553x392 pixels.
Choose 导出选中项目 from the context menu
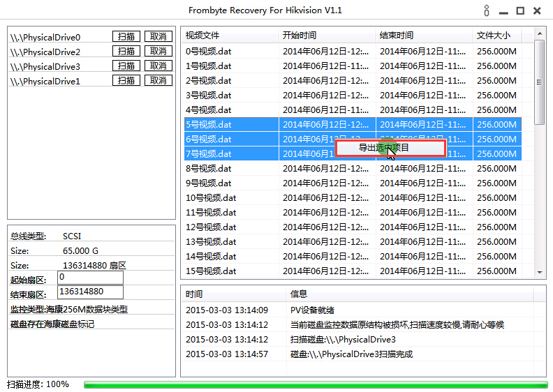[390, 148]
